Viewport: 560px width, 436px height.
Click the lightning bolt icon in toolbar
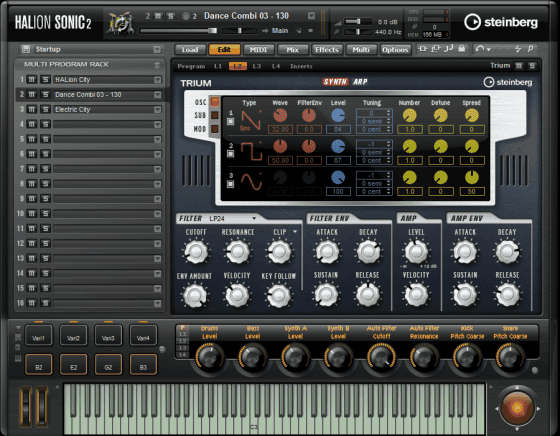518,49
